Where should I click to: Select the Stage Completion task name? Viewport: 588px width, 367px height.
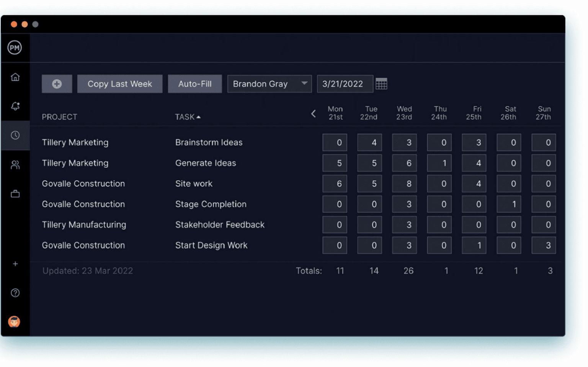(x=211, y=205)
